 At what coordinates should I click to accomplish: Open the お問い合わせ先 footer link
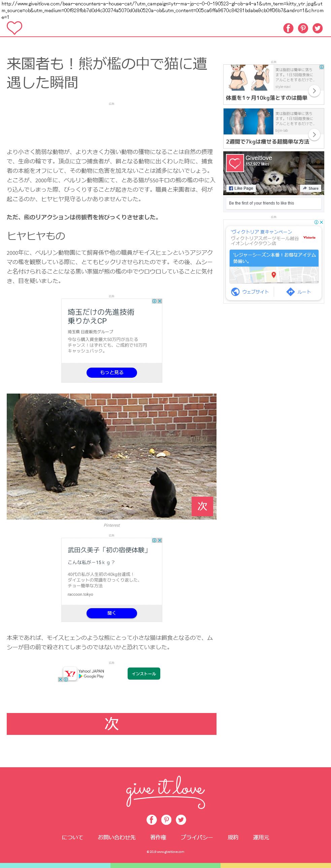117,837
